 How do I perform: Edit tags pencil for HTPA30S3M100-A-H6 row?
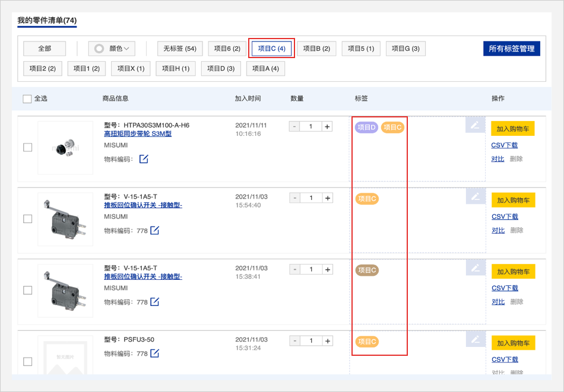coord(475,125)
